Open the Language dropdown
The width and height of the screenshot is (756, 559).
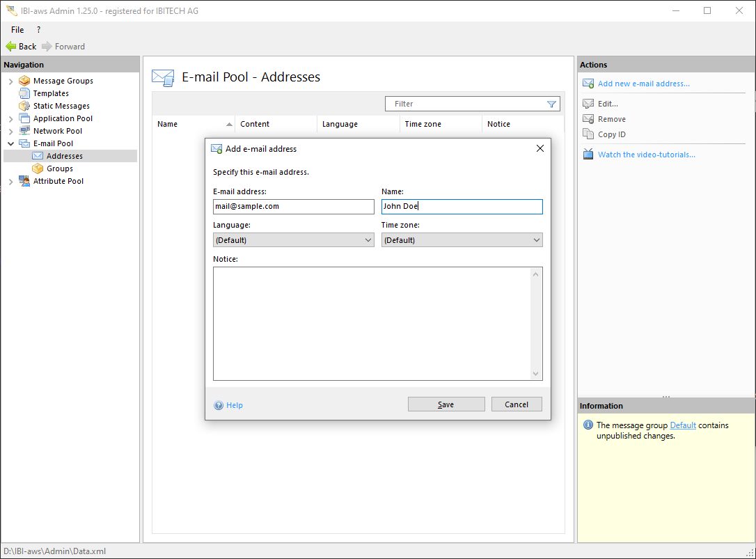293,240
